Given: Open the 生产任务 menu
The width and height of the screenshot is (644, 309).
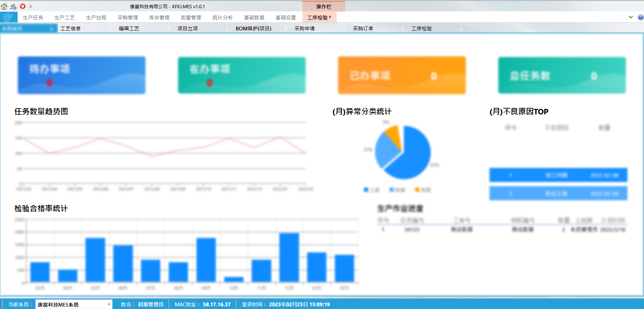Looking at the screenshot, I should [x=33, y=18].
